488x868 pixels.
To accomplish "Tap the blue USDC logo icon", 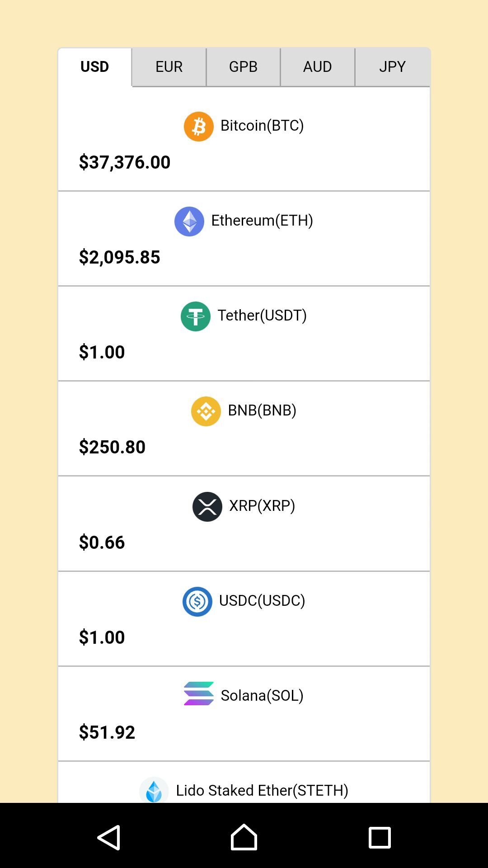I will pos(197,602).
